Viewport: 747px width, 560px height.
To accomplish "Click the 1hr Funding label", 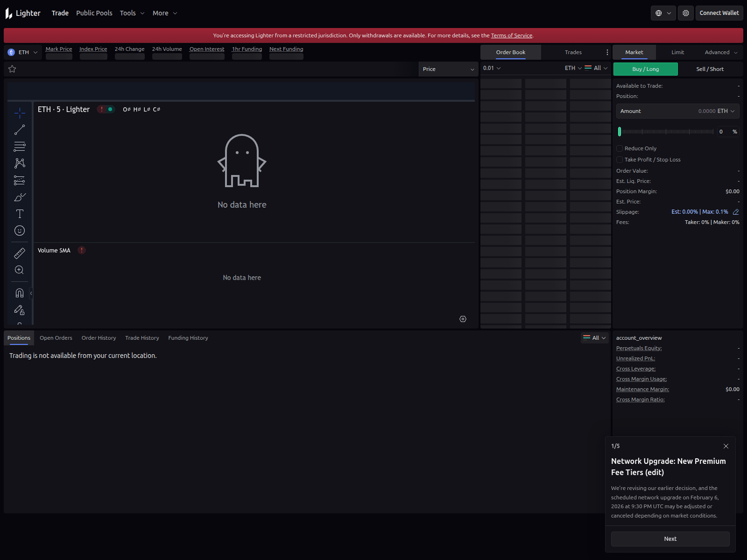I will [247, 49].
